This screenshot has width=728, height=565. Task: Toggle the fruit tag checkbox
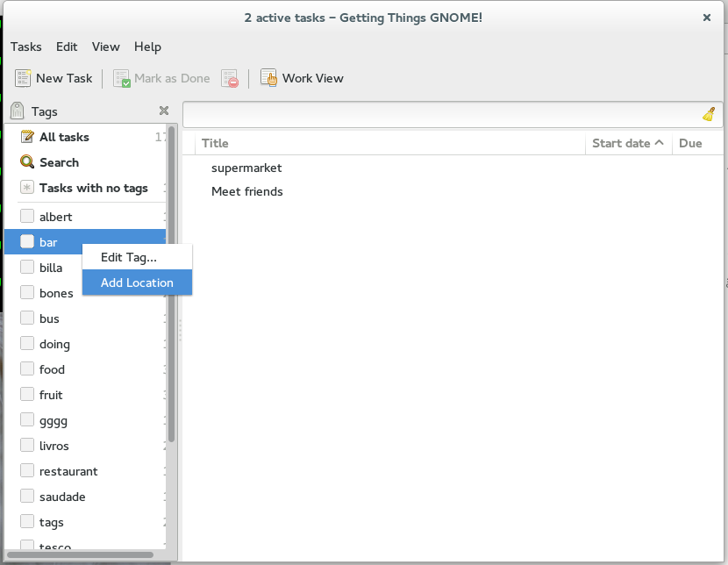coord(27,394)
